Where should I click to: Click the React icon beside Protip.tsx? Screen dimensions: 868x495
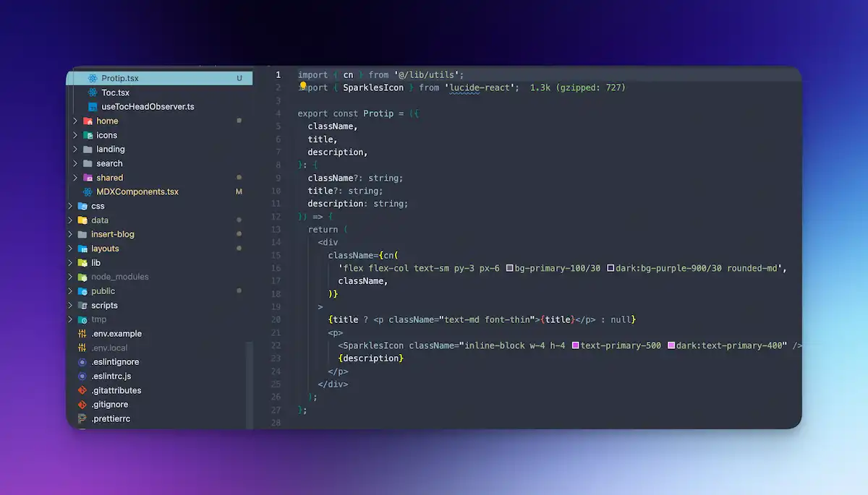pos(91,78)
